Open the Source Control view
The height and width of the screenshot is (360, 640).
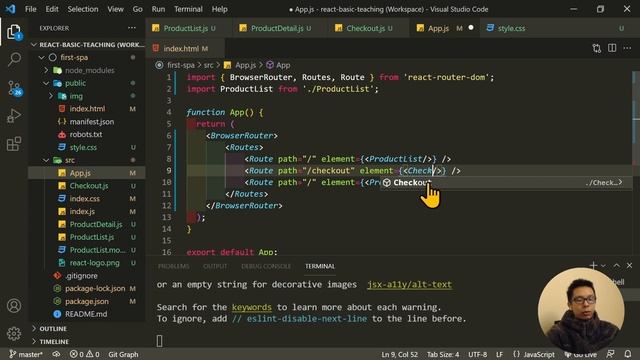tap(14, 88)
